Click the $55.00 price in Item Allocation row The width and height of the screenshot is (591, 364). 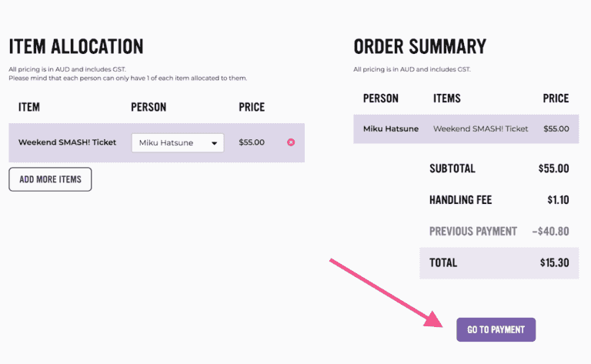[x=252, y=142]
